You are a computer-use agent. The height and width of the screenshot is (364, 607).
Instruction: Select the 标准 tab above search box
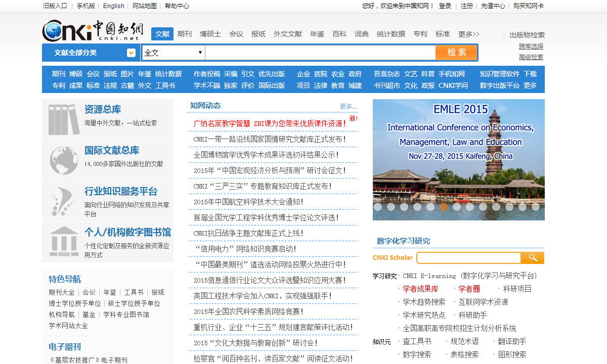(x=443, y=34)
